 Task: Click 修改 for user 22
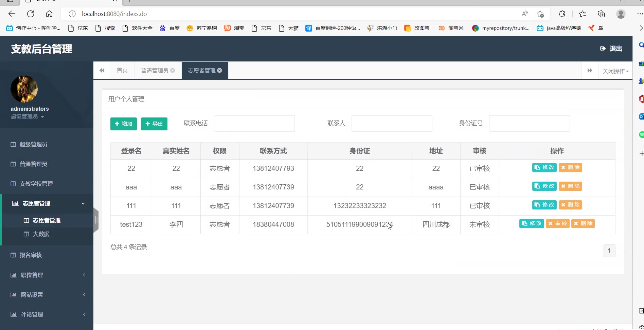544,167
